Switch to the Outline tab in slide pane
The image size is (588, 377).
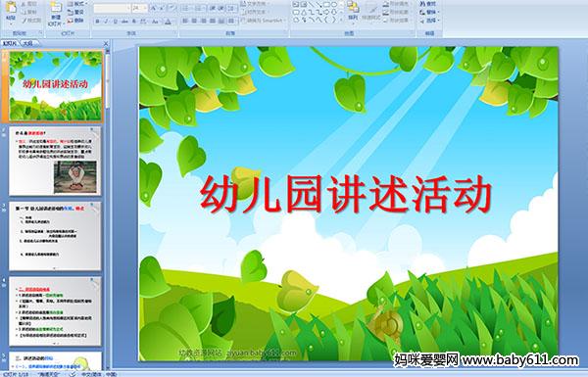point(27,43)
